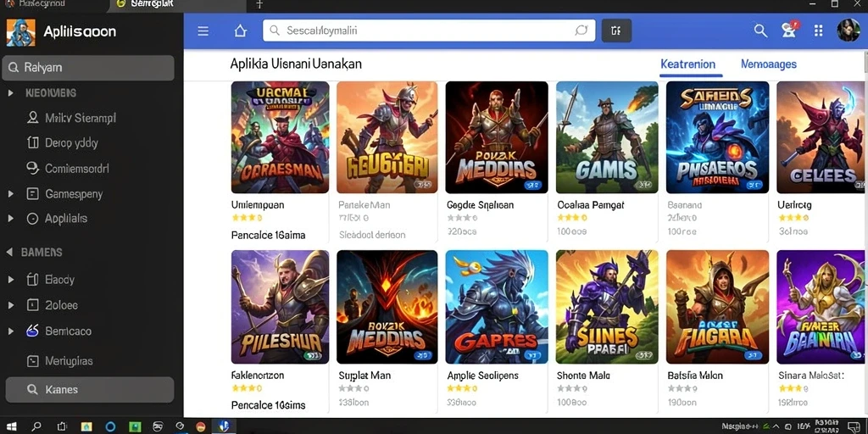Expand the Elaody tree arrow
The height and width of the screenshot is (434, 868).
(x=10, y=280)
